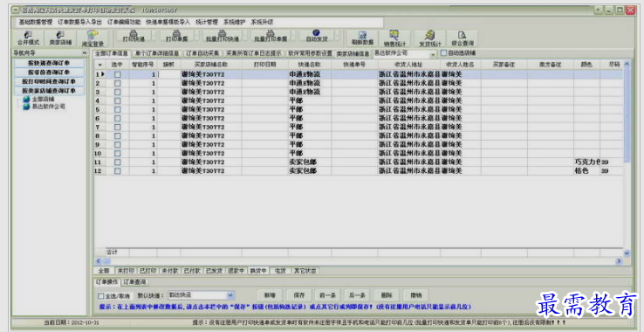The height and width of the screenshot is (332, 644).
Task: Select the 卖家包邮 cell in row 11
Action: [x=310, y=163]
